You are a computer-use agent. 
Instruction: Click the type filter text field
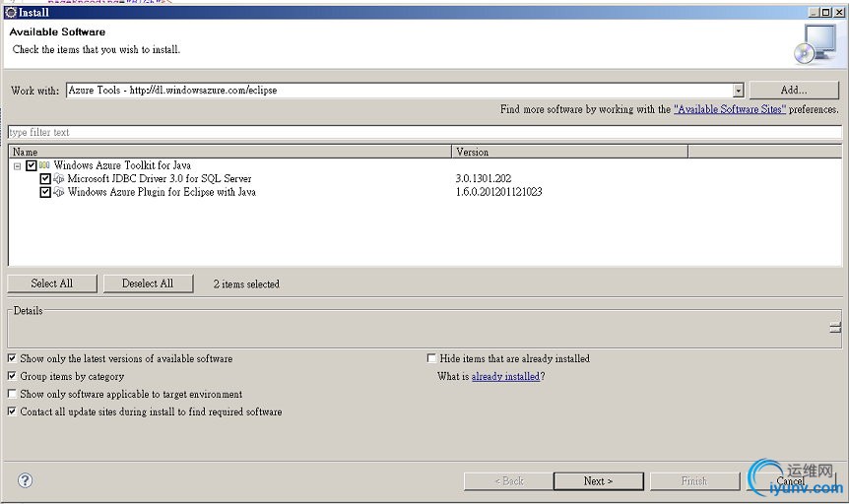point(425,132)
